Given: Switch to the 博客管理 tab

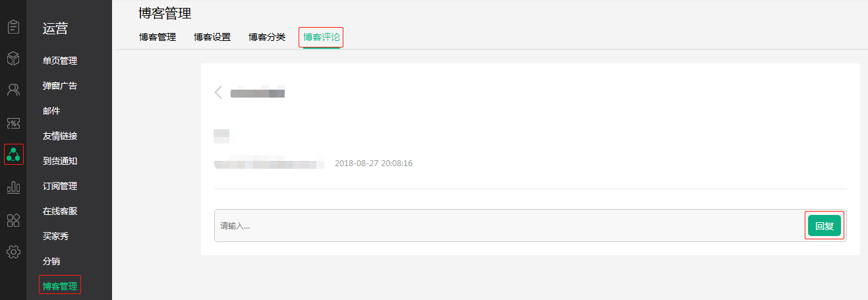Looking at the screenshot, I should tap(158, 37).
